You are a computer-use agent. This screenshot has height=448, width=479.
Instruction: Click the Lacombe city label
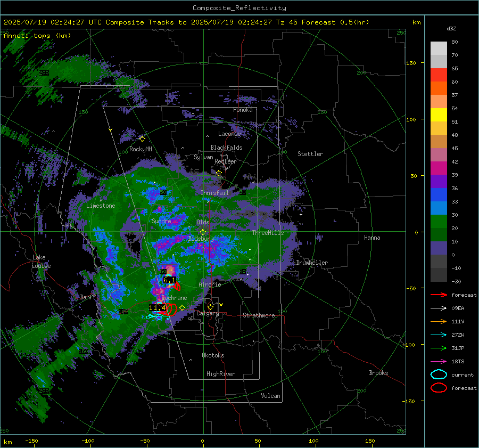[229, 134]
